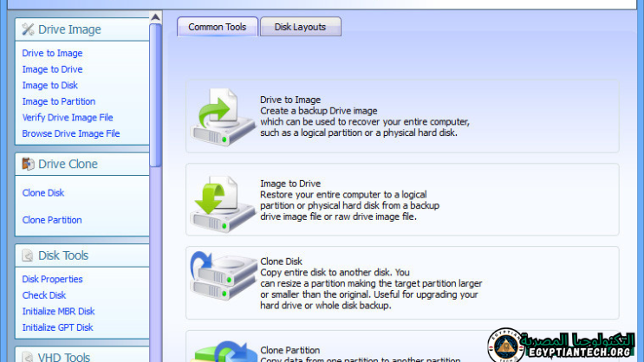Click 'Restore your entire computer' description

[x=349, y=205]
